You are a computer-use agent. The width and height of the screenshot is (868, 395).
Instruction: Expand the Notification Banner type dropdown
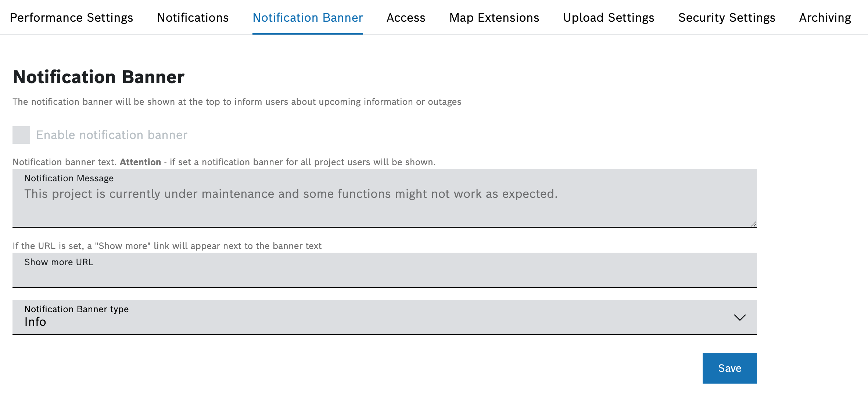(x=384, y=317)
